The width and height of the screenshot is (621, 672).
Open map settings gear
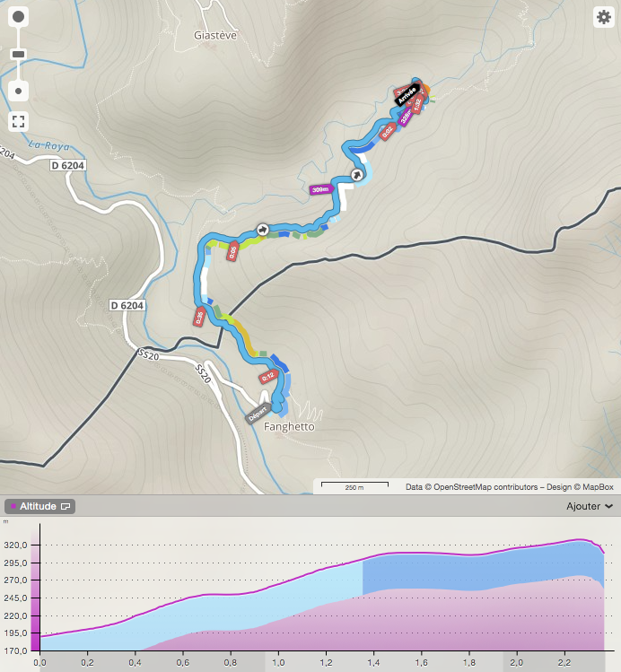coord(603,17)
